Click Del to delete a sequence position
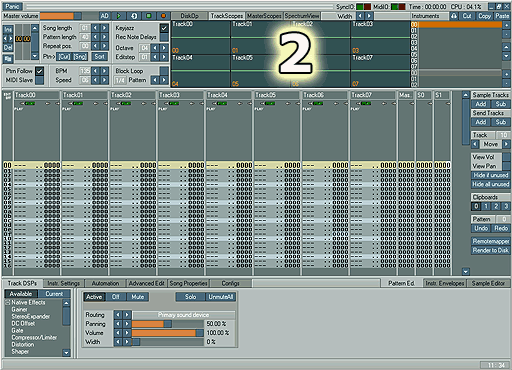The height and width of the screenshot is (370, 512). [x=8, y=47]
